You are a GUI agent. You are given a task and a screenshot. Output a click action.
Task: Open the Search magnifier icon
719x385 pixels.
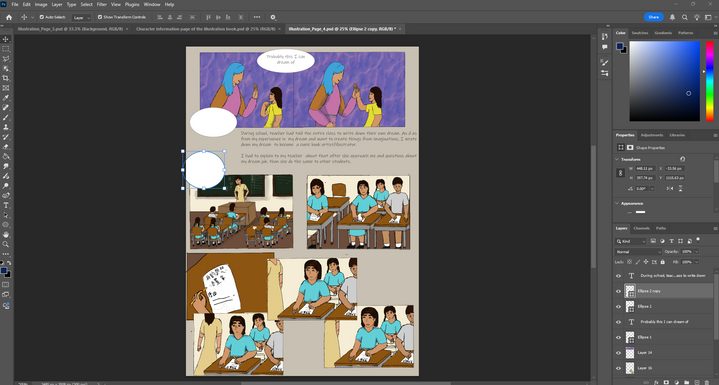click(x=685, y=17)
